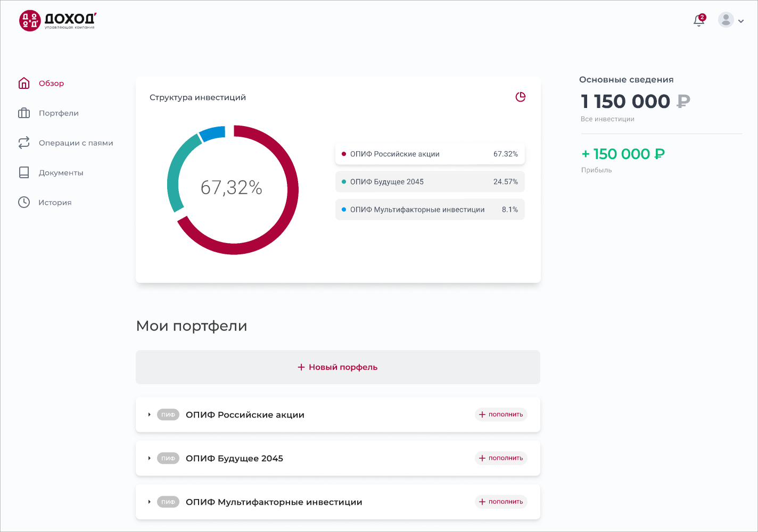The image size is (758, 532).
Task: Toggle ОПИФ Будущее 2045 in the legend
Action: click(x=429, y=181)
